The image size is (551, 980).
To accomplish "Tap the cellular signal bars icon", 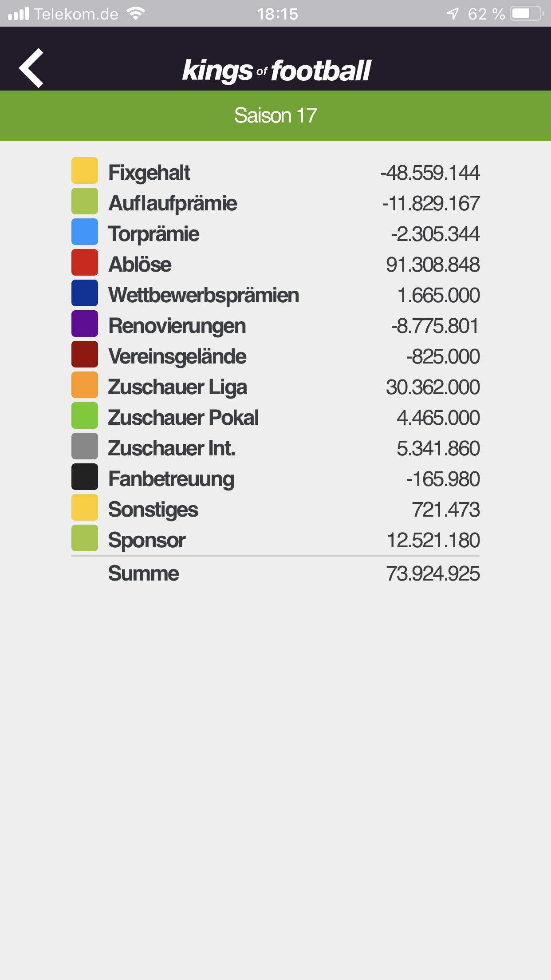I will click(x=19, y=14).
